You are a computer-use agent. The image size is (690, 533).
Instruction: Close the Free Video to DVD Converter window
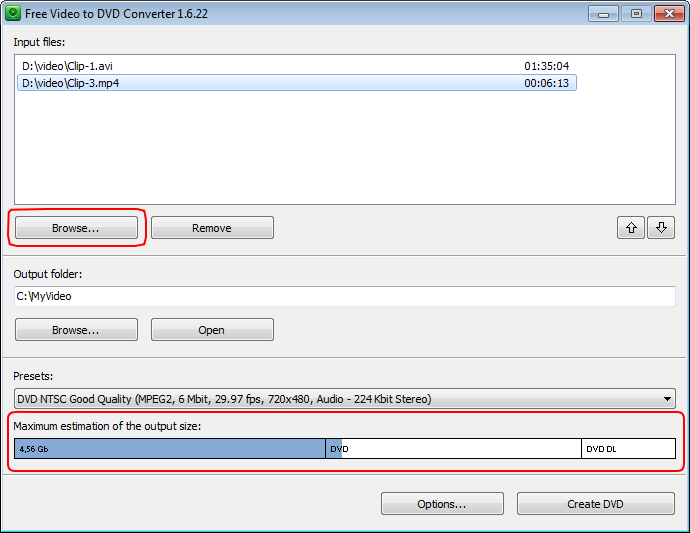pos(667,13)
